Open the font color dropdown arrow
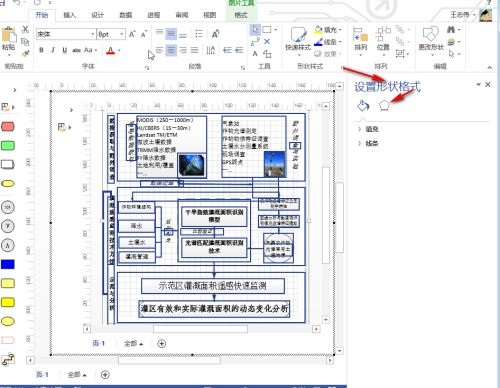 [119, 51]
